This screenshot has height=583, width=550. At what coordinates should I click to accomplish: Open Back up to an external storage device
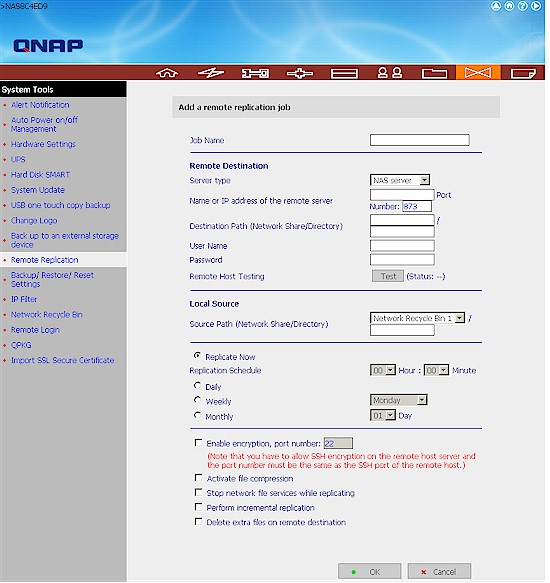(x=65, y=240)
